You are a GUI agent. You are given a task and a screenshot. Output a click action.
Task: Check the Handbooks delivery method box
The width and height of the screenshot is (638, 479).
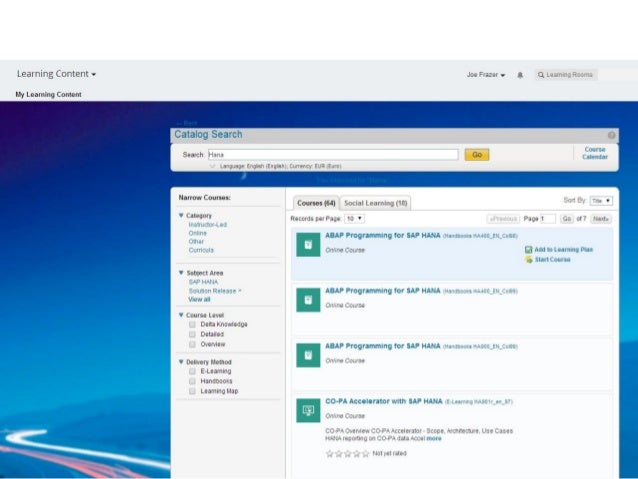pos(192,381)
